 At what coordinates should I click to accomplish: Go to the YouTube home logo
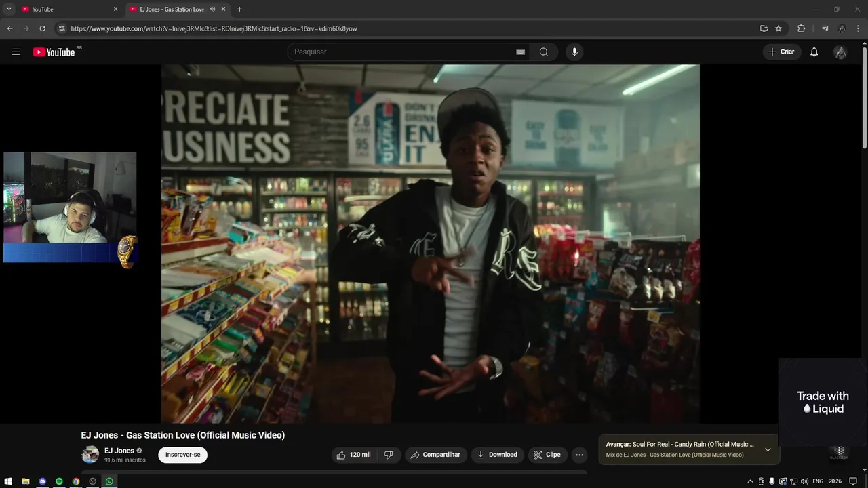click(x=54, y=52)
